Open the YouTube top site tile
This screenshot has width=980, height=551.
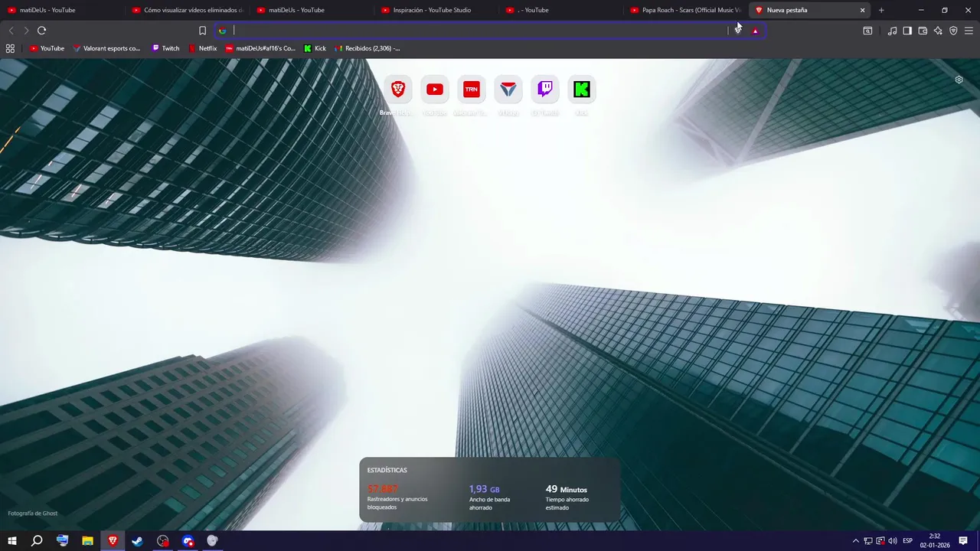[435, 90]
